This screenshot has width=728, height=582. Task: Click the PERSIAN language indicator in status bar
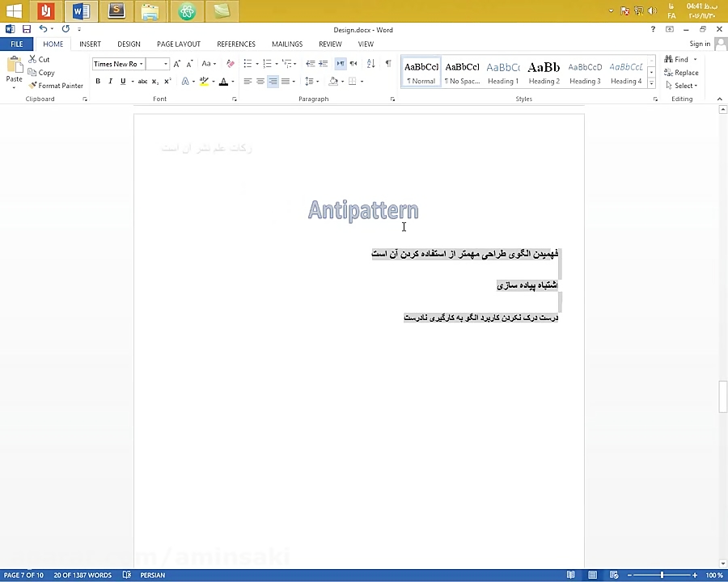tap(152, 575)
